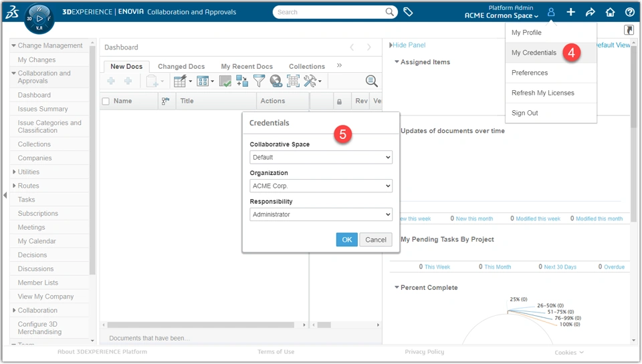Image resolution: width=642 pixels, height=364 pixels.
Task: Choose Sign Out
Action: (524, 113)
